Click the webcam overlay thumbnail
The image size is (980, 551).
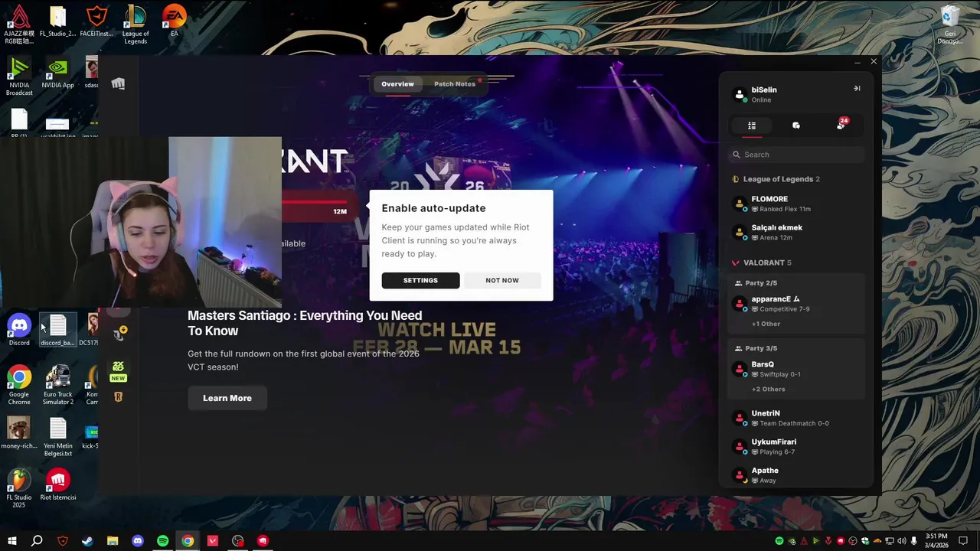[x=141, y=223]
